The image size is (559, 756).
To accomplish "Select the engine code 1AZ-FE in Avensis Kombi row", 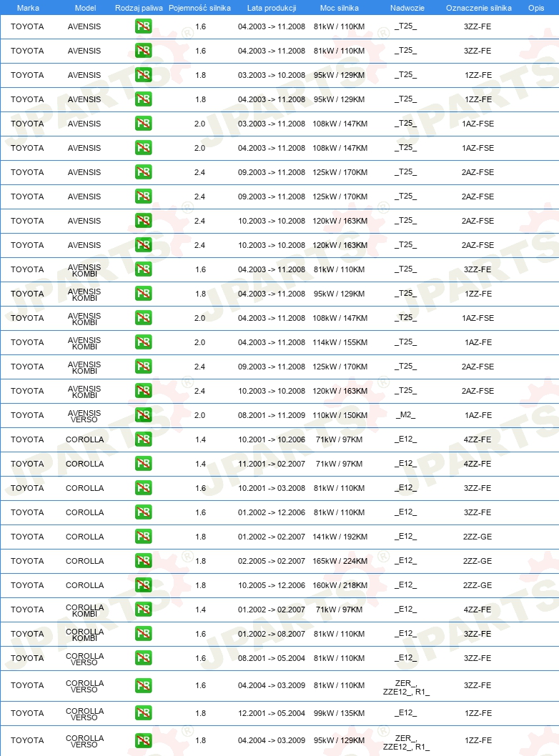I will 478,342.
